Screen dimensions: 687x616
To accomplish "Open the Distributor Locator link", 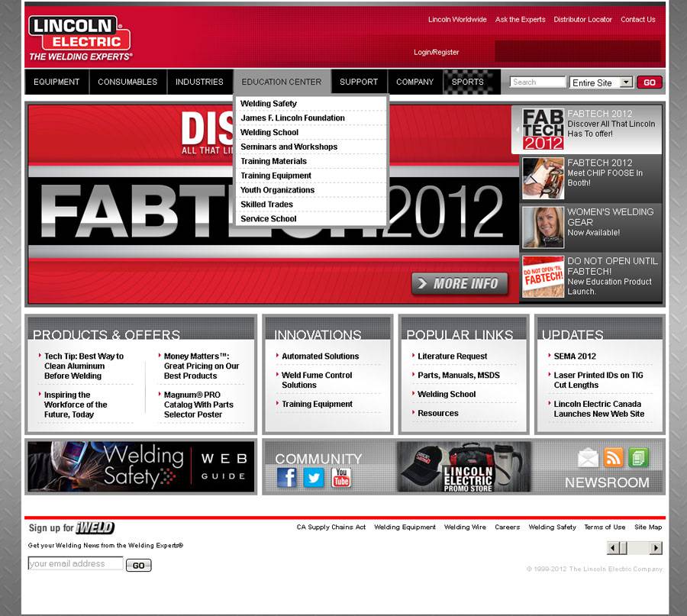I will point(582,20).
